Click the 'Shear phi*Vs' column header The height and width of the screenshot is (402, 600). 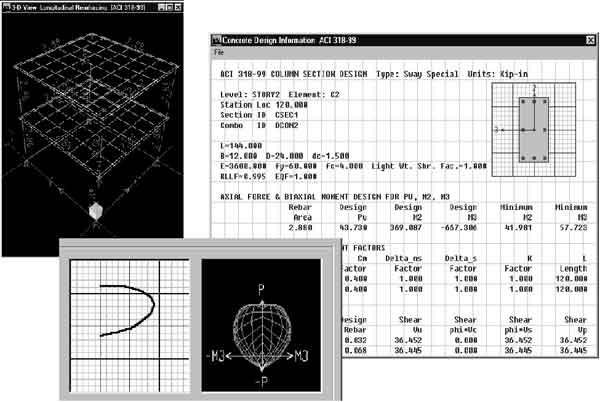click(x=518, y=325)
